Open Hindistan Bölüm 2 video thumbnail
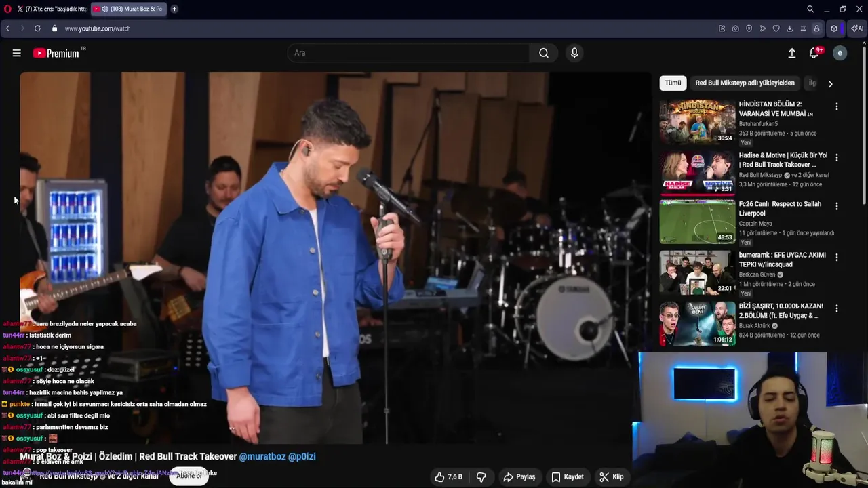Image resolution: width=868 pixels, height=488 pixels. pyautogui.click(x=697, y=122)
